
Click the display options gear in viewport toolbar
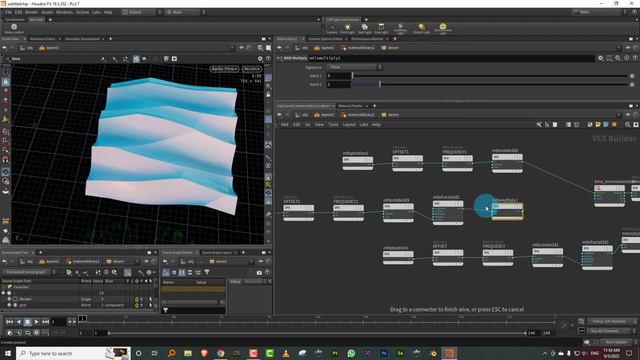[x=260, y=59]
